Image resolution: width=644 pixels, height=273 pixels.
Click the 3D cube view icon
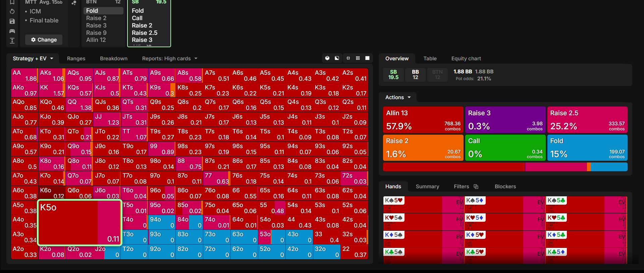click(x=327, y=58)
